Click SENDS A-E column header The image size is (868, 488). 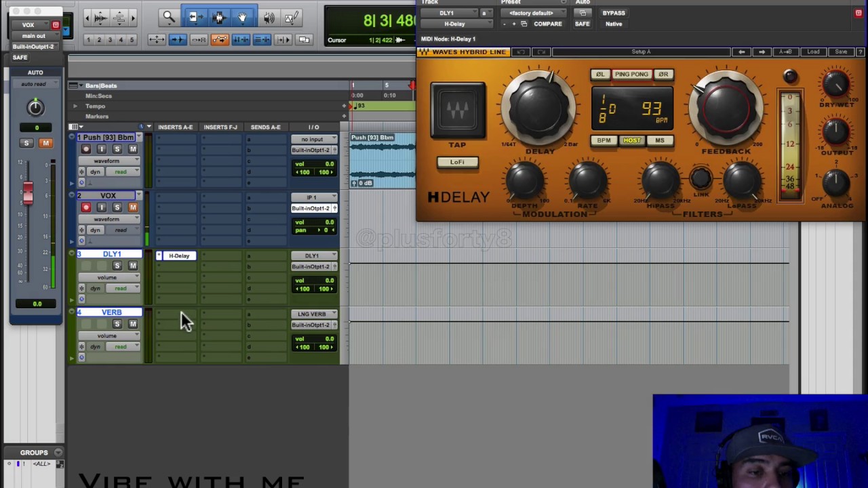pyautogui.click(x=265, y=127)
